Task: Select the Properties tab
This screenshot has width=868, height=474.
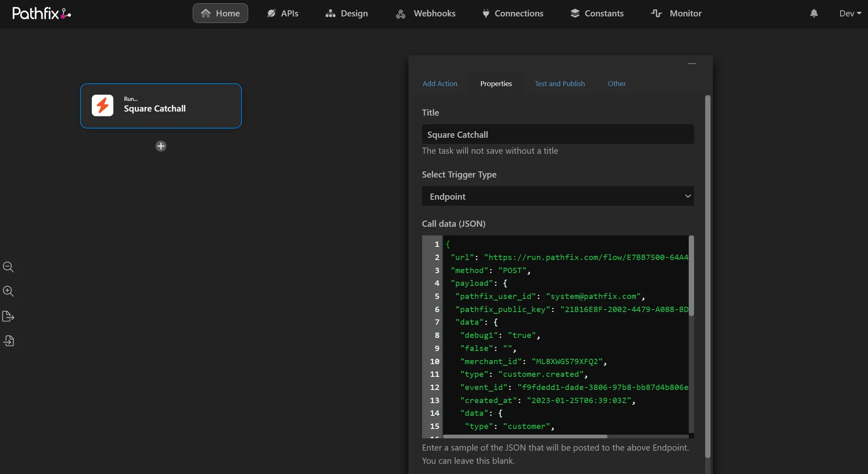Action: click(x=496, y=84)
